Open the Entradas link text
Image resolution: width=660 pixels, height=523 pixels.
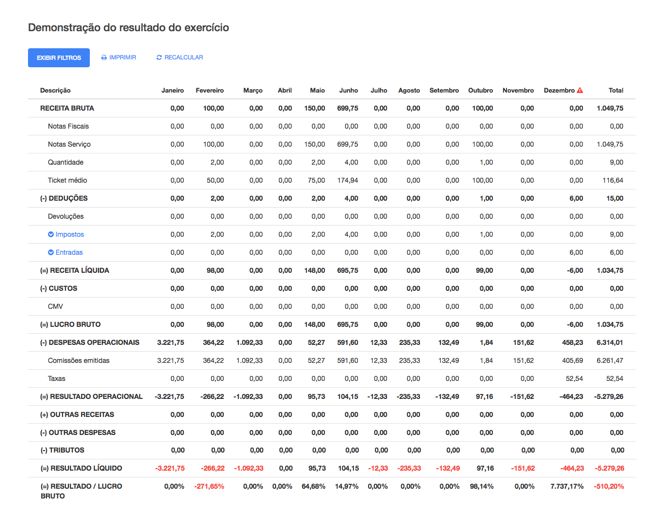tap(70, 252)
